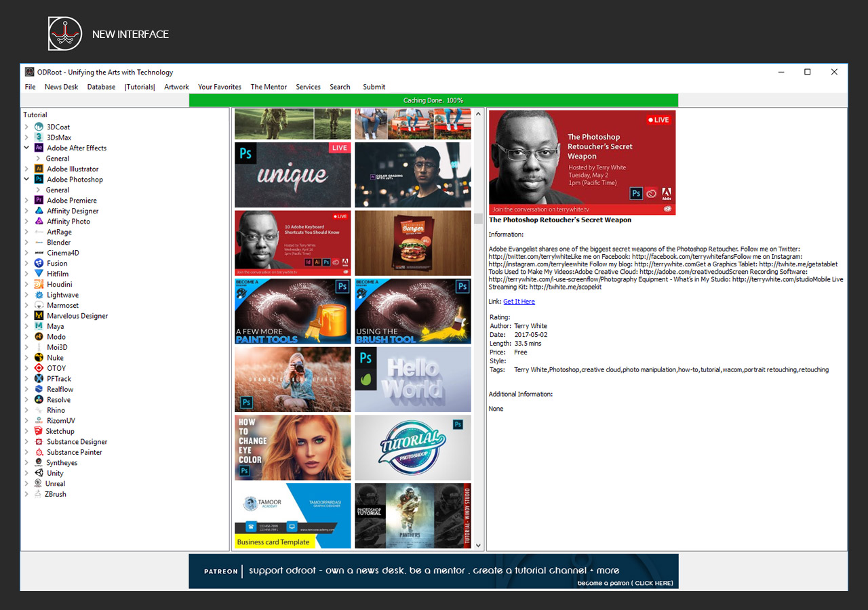The height and width of the screenshot is (610, 868).
Task: Open the Burger flyer tutorial thumbnail
Action: pyautogui.click(x=412, y=243)
